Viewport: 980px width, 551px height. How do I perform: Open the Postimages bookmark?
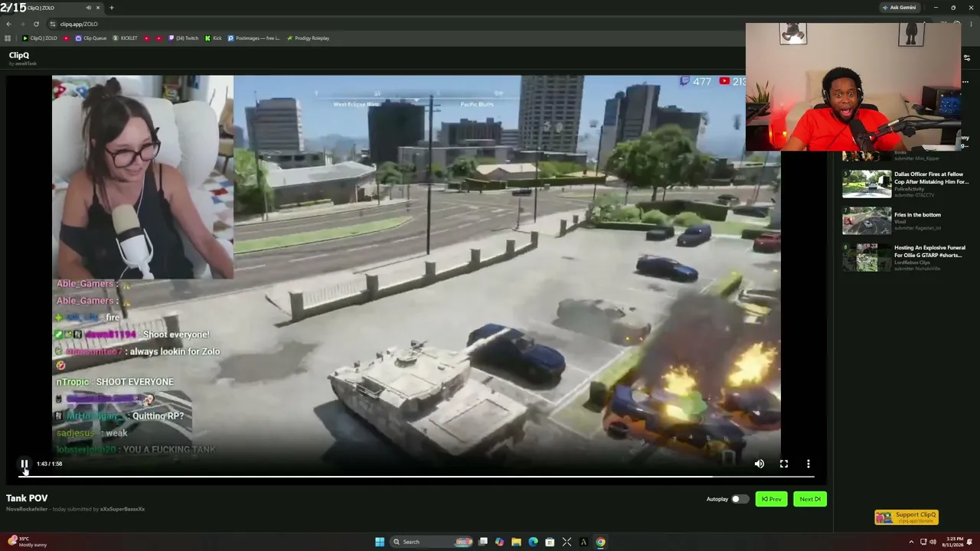pyautogui.click(x=253, y=38)
